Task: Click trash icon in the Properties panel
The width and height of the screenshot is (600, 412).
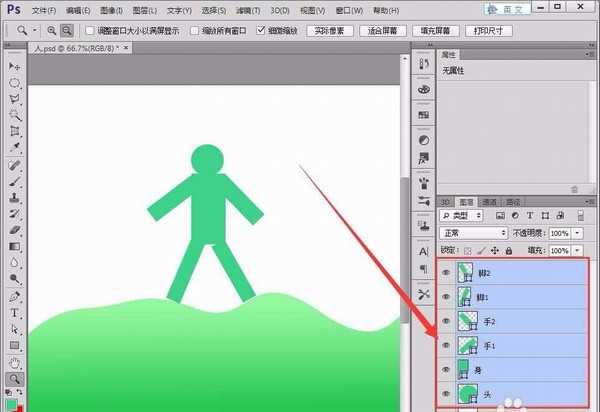Action: tap(574, 188)
